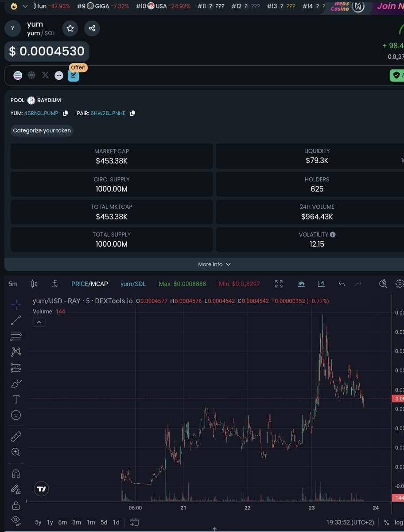This screenshot has width=404, height=532.
Task: Activate the zoom in tool
Action: [16, 452]
